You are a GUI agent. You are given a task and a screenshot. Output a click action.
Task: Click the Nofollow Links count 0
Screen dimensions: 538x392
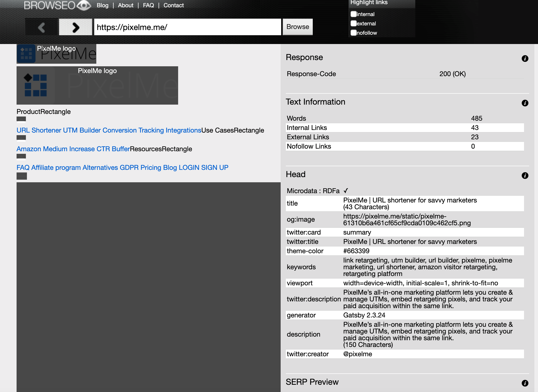click(473, 146)
